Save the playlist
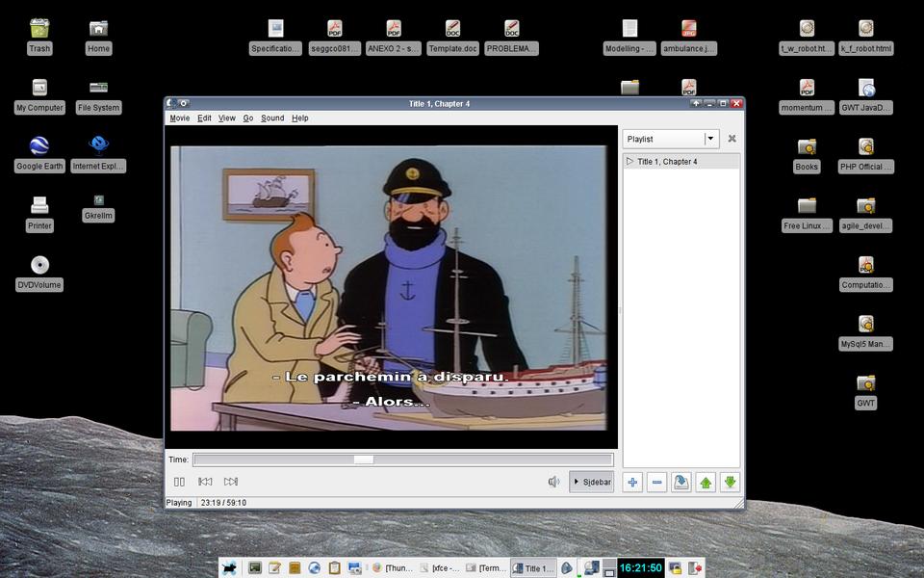This screenshot has width=924, height=578. coord(681,483)
